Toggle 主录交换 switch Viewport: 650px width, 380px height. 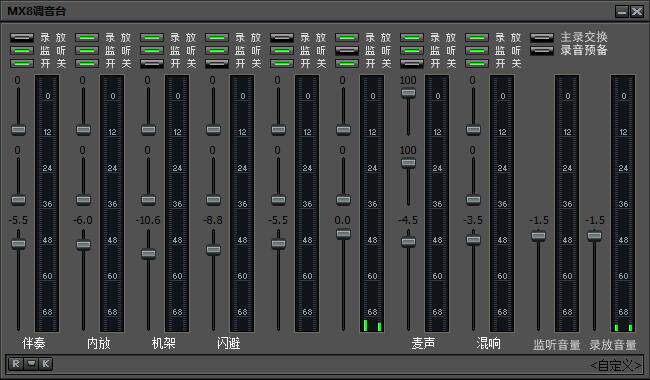tap(542, 38)
